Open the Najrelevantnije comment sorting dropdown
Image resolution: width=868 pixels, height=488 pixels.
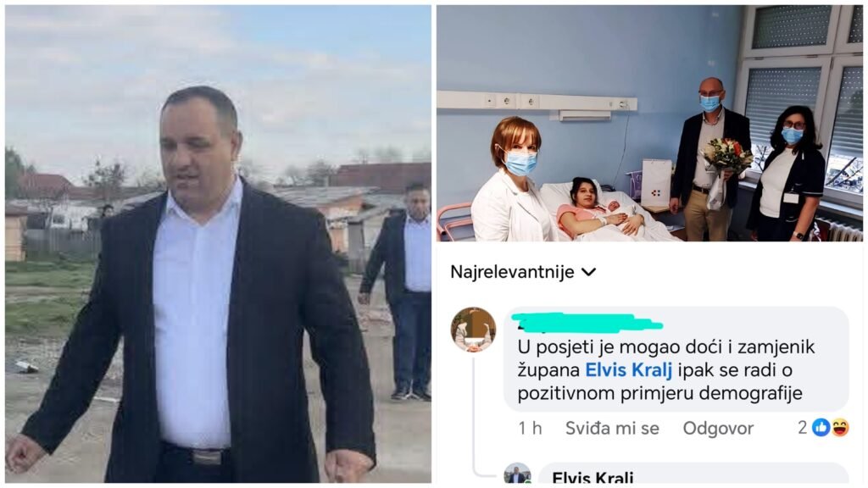(523, 272)
